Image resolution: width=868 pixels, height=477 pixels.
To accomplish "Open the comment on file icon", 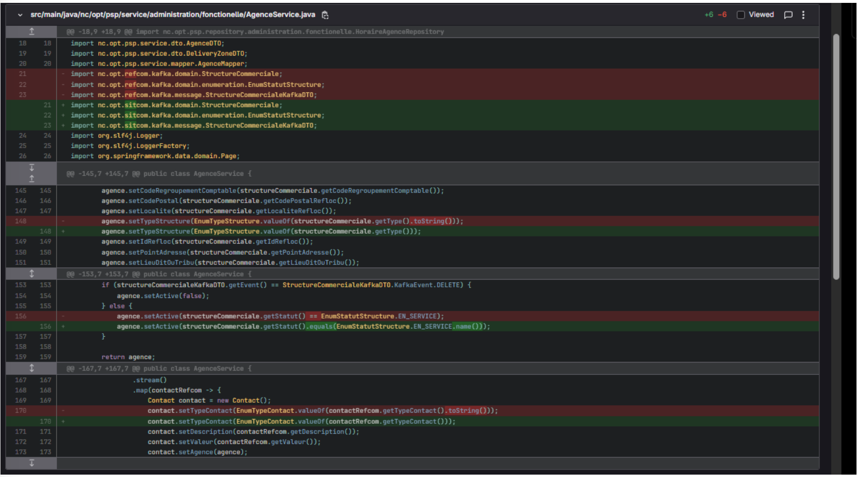I will (x=788, y=15).
